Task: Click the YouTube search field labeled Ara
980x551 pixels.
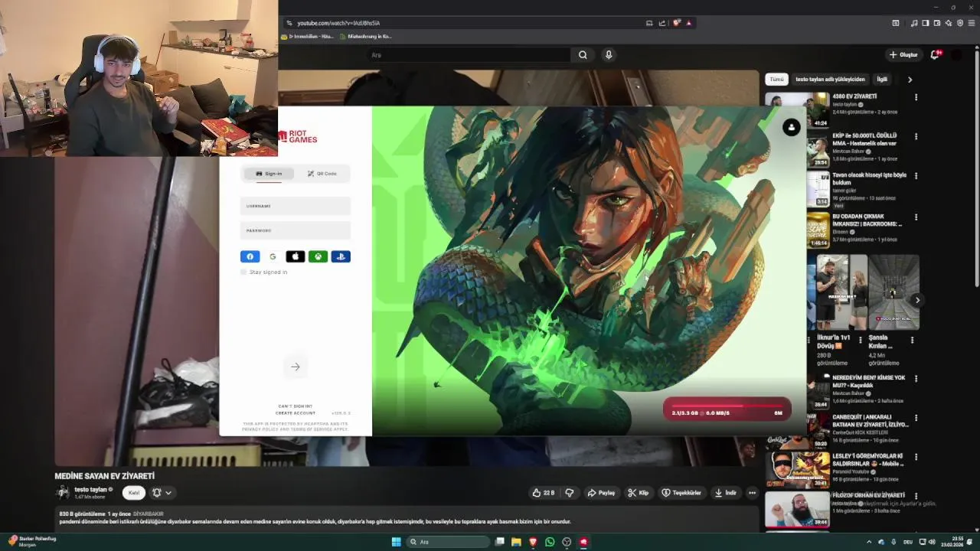Action: (469, 55)
